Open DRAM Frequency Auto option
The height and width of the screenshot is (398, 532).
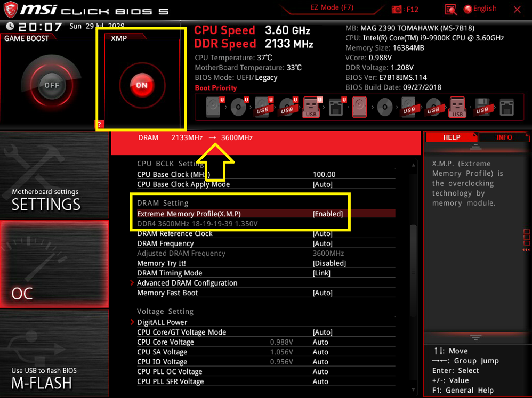(x=323, y=243)
